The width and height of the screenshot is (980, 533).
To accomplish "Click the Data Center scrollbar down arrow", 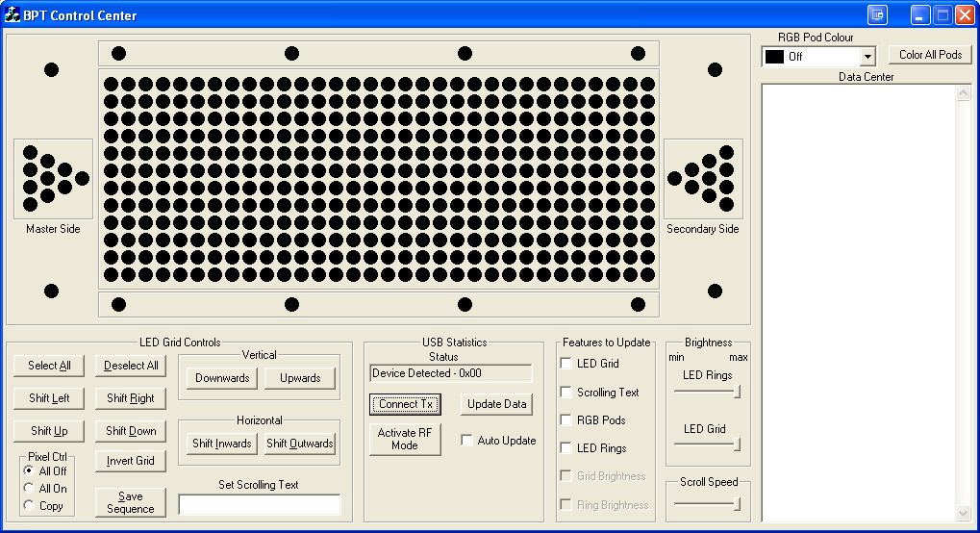I will pyautogui.click(x=964, y=514).
